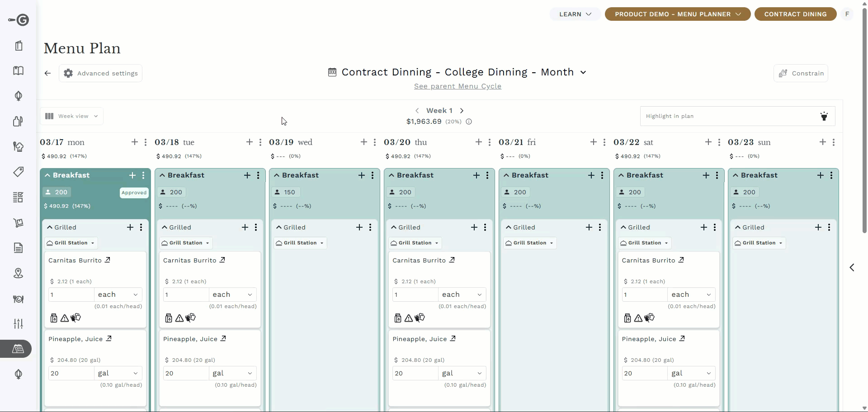The image size is (868, 412).
Task: Click the back arrow beside Advanced settings
Action: tap(47, 73)
